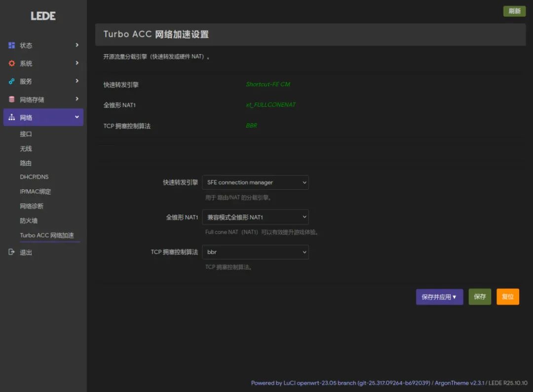Image resolution: width=533 pixels, height=392 pixels.
Task: Expand the 状态 menu chevron
Action: (x=77, y=45)
